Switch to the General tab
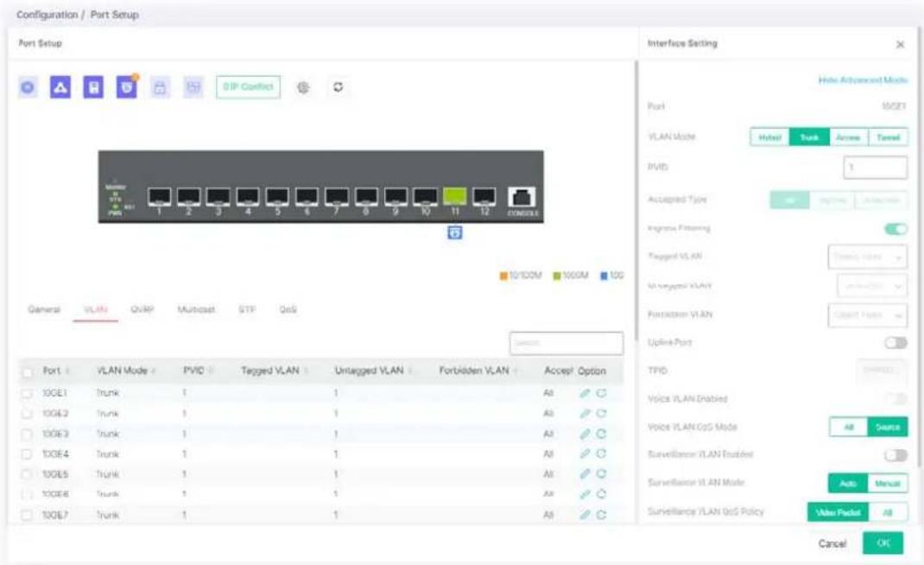The height and width of the screenshot is (565, 924). 44,309
